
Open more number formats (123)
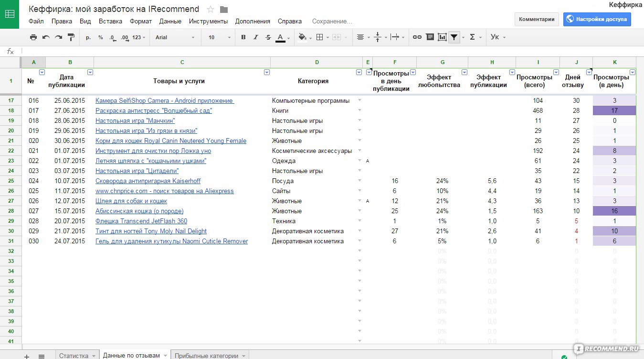coord(139,37)
